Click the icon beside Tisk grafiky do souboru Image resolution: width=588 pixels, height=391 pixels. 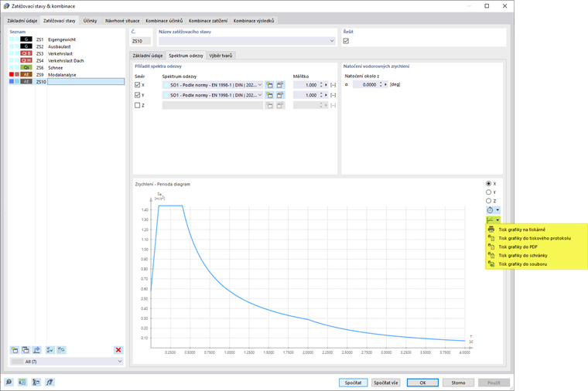(x=491, y=264)
